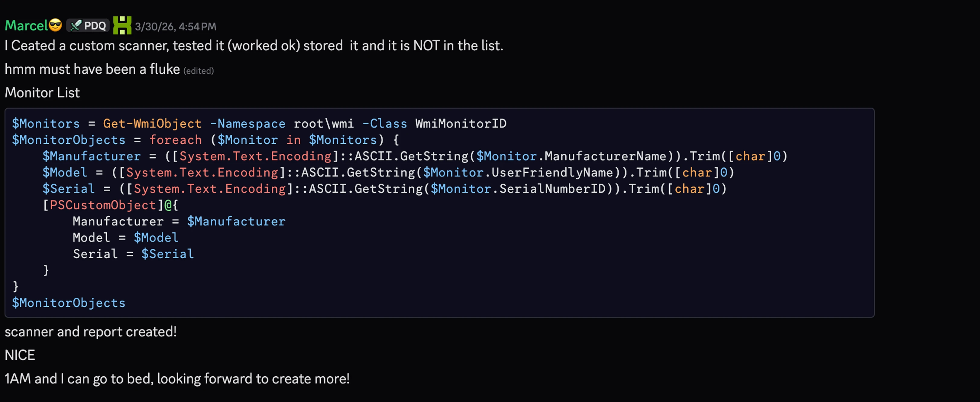
Task: Click the scanner and report created message
Action: [91, 332]
